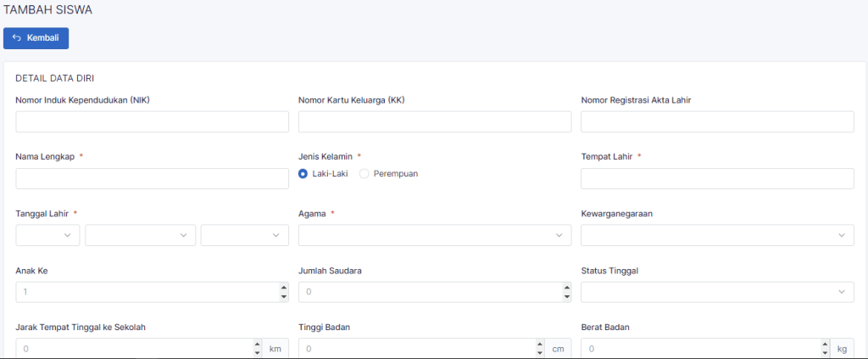Viewport: 868px width, 359px height.
Task: Select the Perempuan radio option
Action: click(365, 173)
